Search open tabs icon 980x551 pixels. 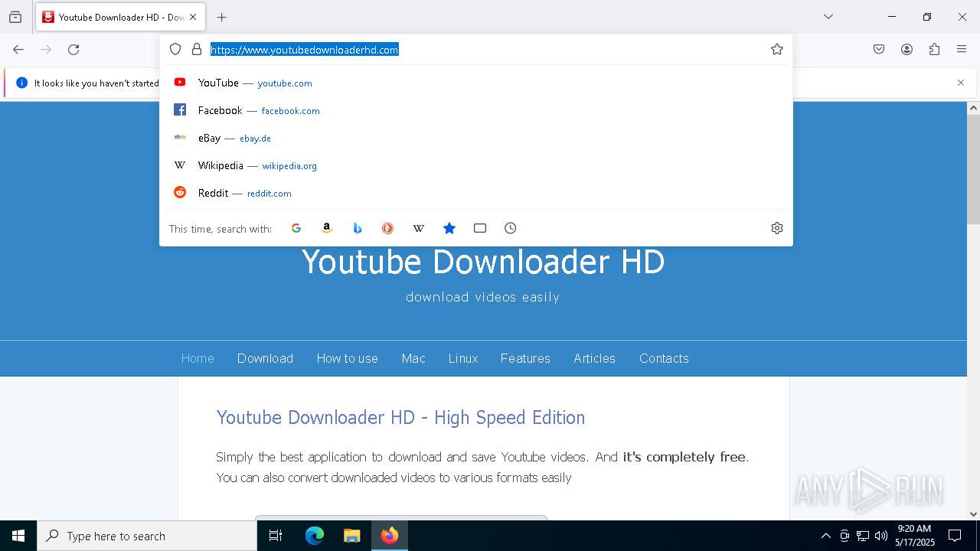(x=480, y=228)
